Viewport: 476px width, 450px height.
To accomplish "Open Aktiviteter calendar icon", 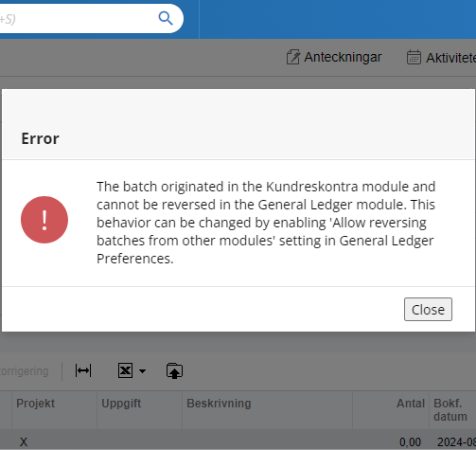I will [414, 57].
